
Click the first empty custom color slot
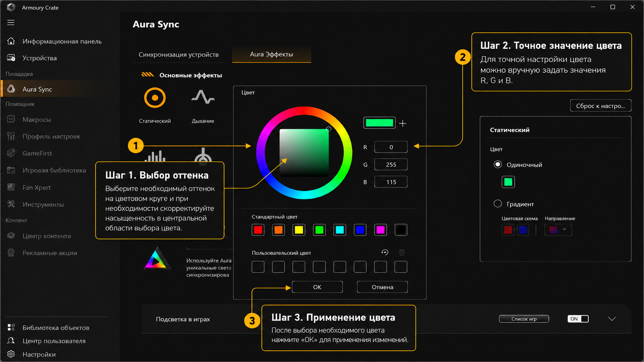pos(258,267)
